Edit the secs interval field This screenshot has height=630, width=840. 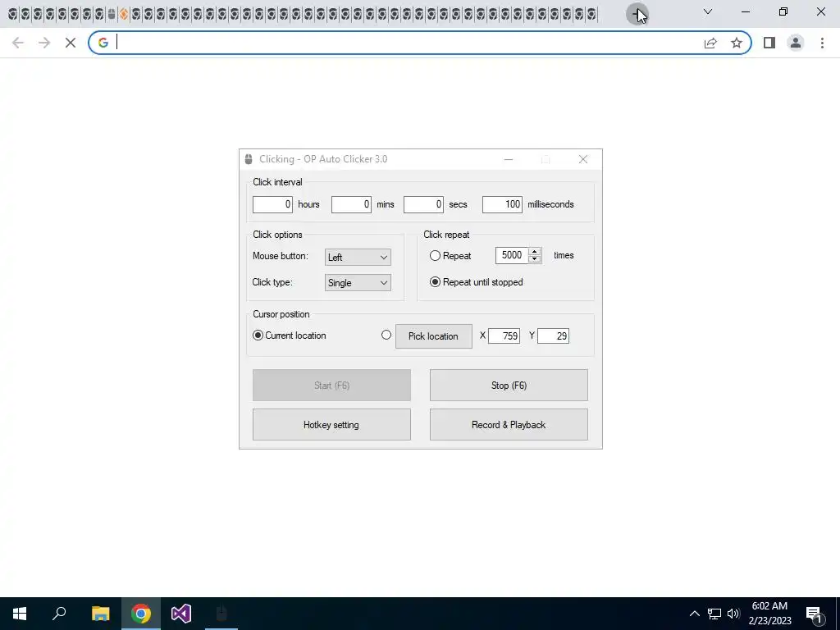click(x=423, y=204)
